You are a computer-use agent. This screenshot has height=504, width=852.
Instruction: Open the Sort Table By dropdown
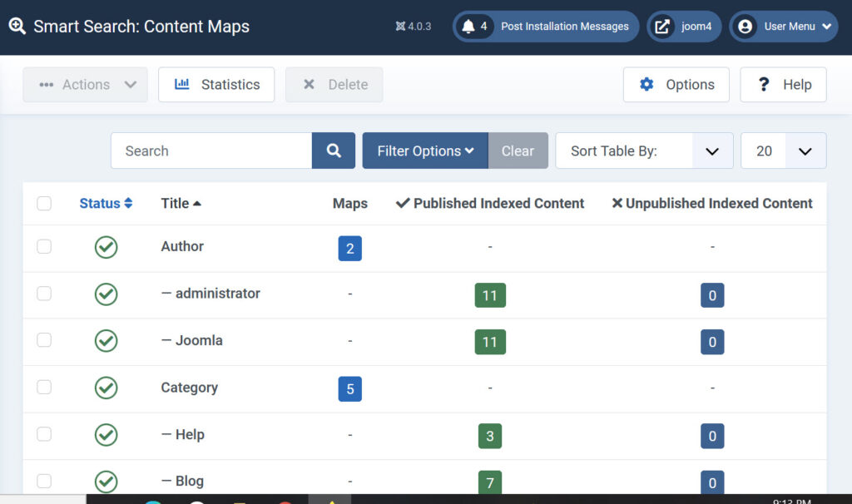pyautogui.click(x=643, y=151)
